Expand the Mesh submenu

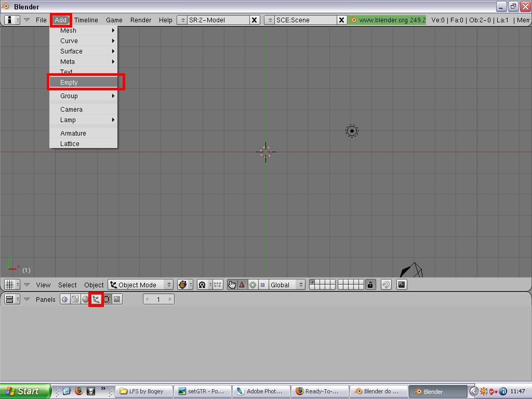84,31
